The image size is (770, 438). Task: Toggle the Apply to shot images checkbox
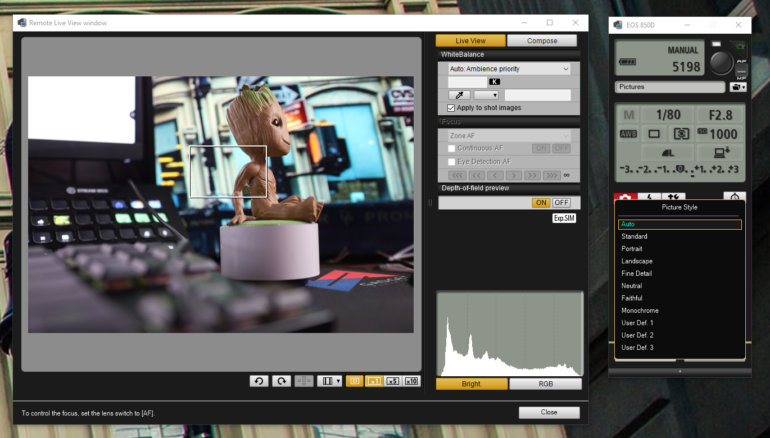(451, 108)
